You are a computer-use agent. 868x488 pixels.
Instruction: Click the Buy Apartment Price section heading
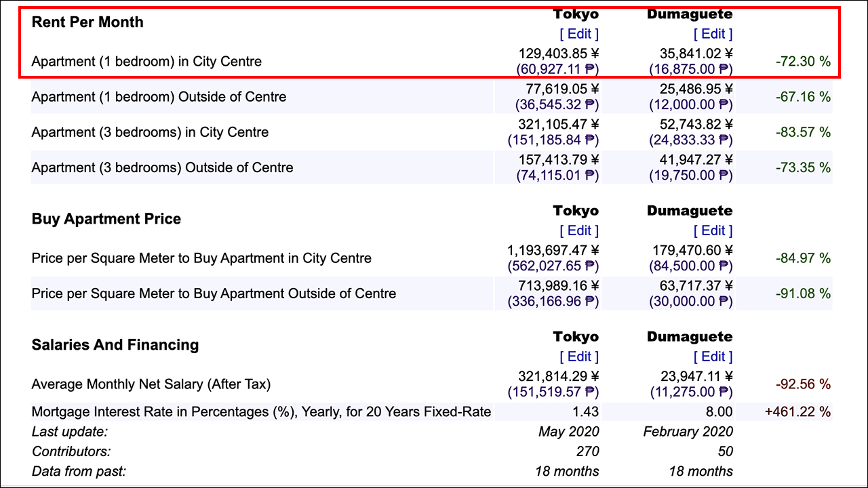[x=106, y=219]
